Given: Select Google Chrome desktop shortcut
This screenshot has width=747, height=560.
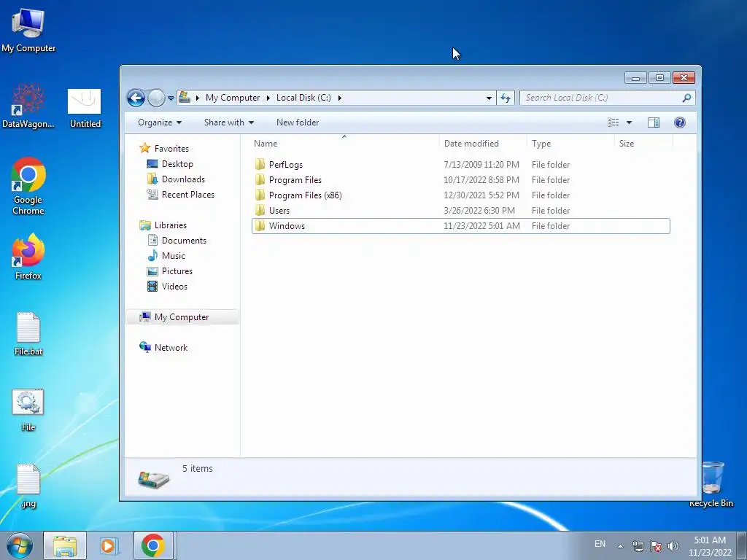Looking at the screenshot, I should pyautogui.click(x=28, y=186).
